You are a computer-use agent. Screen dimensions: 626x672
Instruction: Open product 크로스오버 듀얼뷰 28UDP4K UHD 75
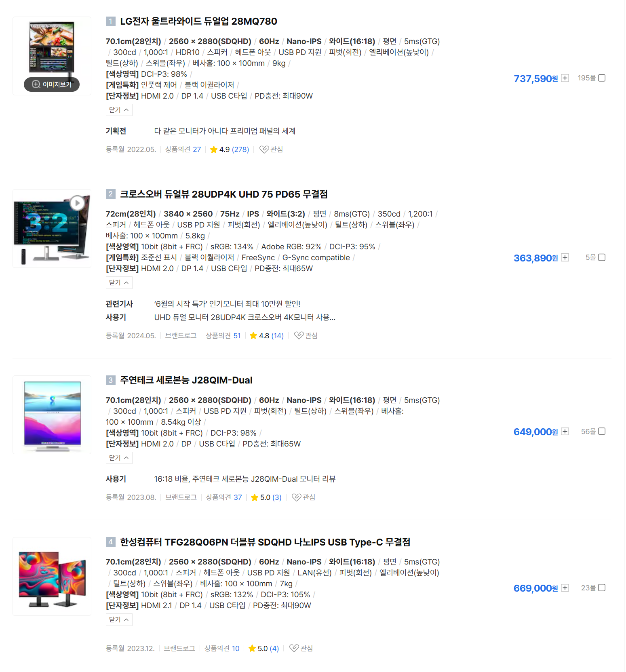pyautogui.click(x=224, y=194)
